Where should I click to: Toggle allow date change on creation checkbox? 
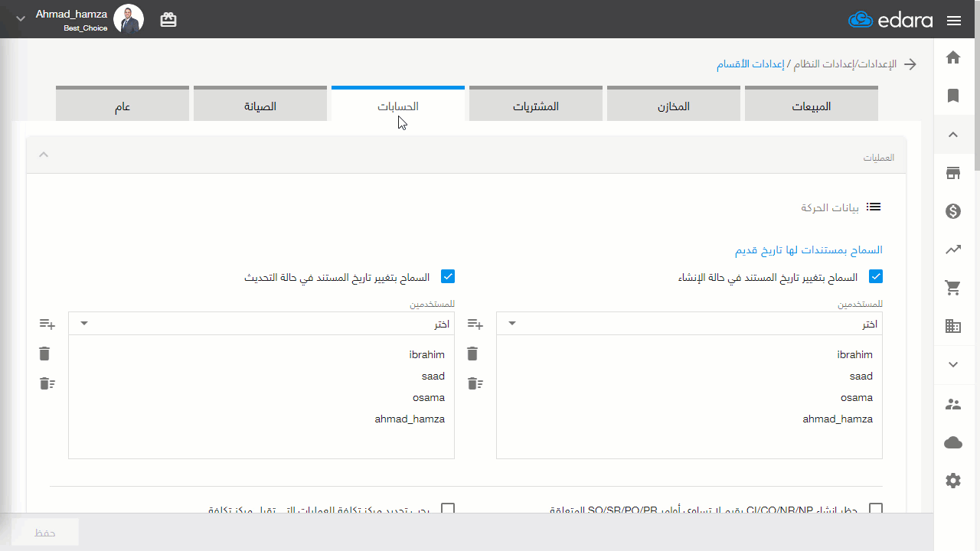[x=876, y=277]
